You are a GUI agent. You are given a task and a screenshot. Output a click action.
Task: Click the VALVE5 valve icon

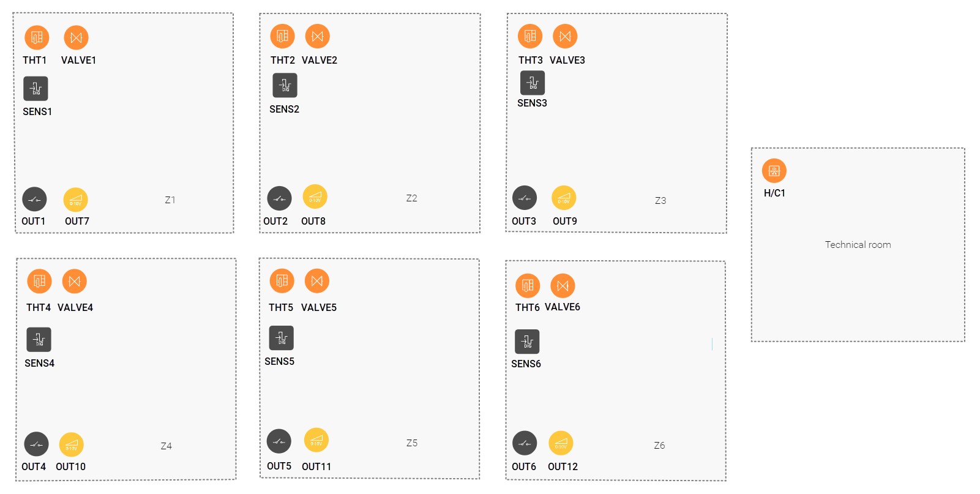(317, 281)
